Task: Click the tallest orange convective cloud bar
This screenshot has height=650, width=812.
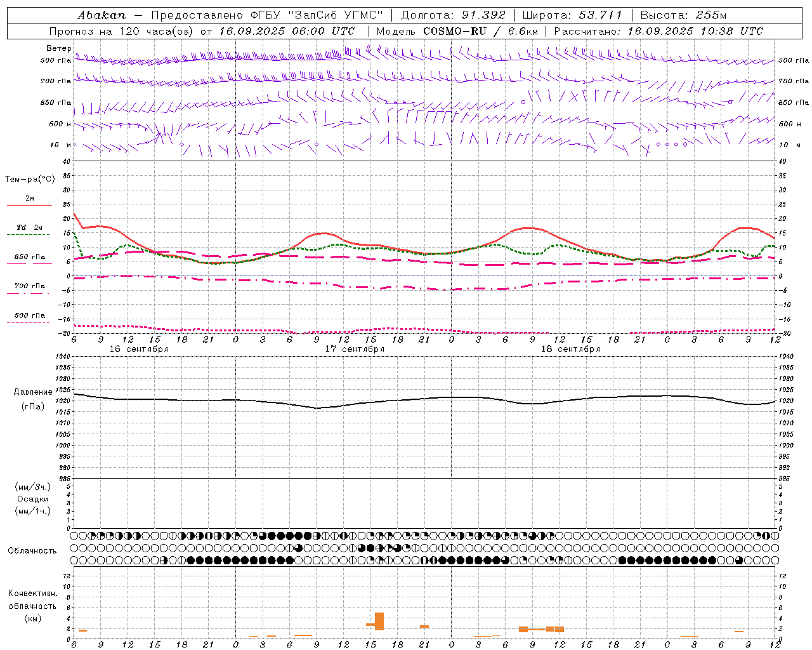Action: coord(379,621)
